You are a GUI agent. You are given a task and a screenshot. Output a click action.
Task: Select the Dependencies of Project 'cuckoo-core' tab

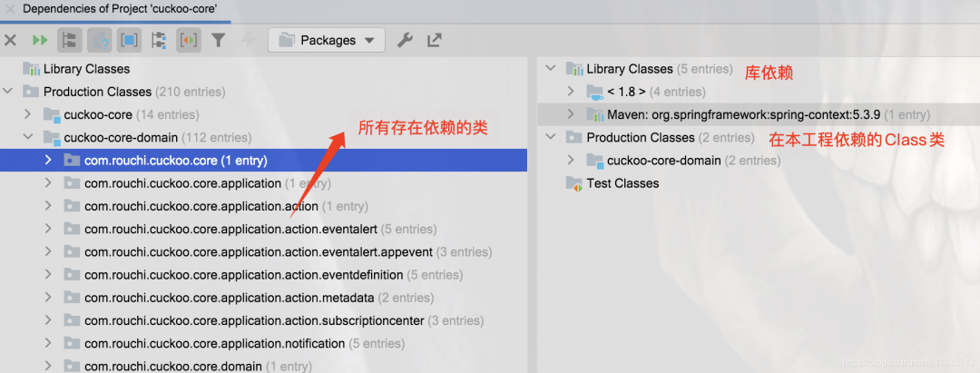(120, 9)
